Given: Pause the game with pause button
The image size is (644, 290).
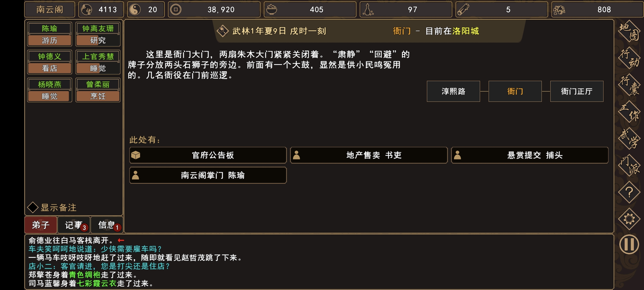Looking at the screenshot, I should [x=629, y=244].
